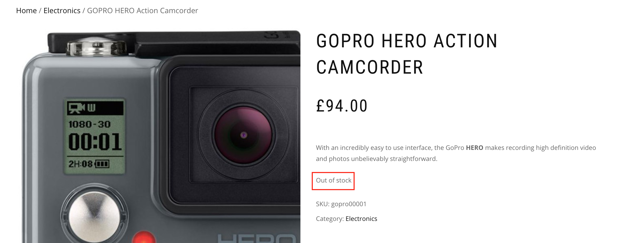The height and width of the screenshot is (243, 644).
Task: Click the 1080-30 resolution text on LCD
Action: coord(89,124)
